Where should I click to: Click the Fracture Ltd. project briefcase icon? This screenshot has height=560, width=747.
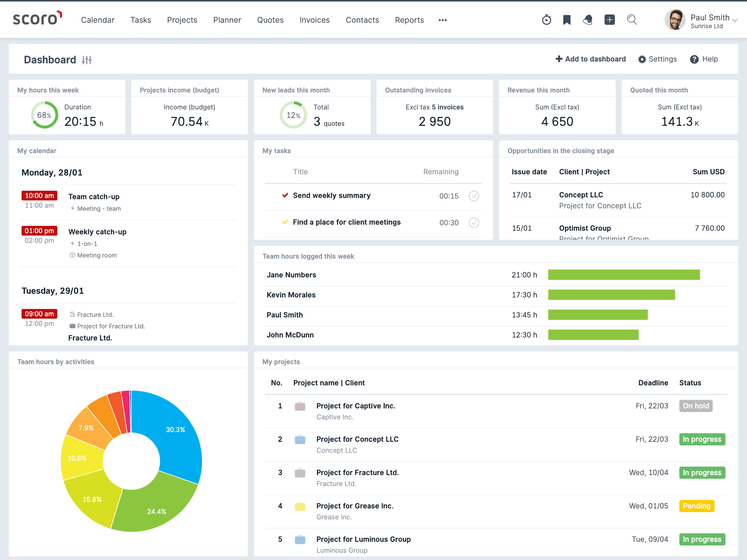(x=300, y=473)
